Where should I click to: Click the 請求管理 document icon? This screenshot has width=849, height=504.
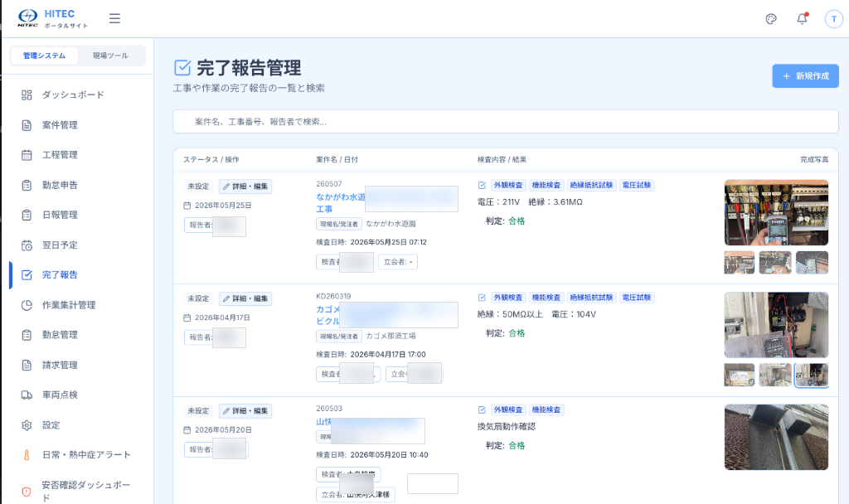(x=27, y=366)
